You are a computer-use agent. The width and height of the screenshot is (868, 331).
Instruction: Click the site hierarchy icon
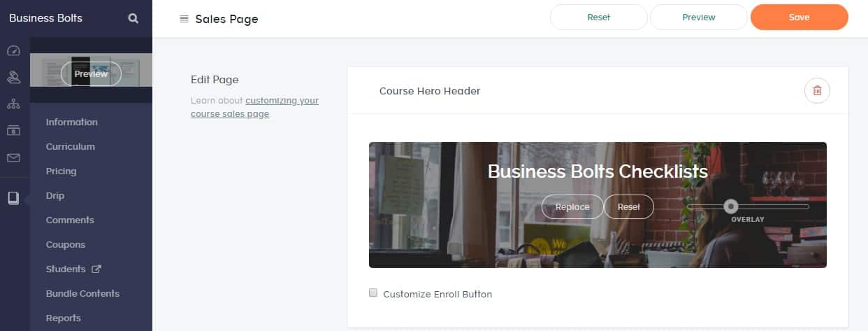pyautogui.click(x=13, y=104)
